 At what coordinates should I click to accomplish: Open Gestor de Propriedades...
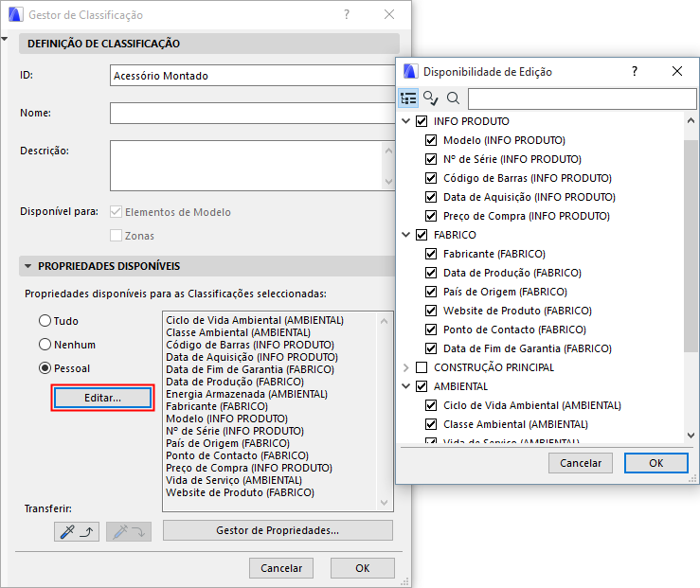[x=278, y=530]
